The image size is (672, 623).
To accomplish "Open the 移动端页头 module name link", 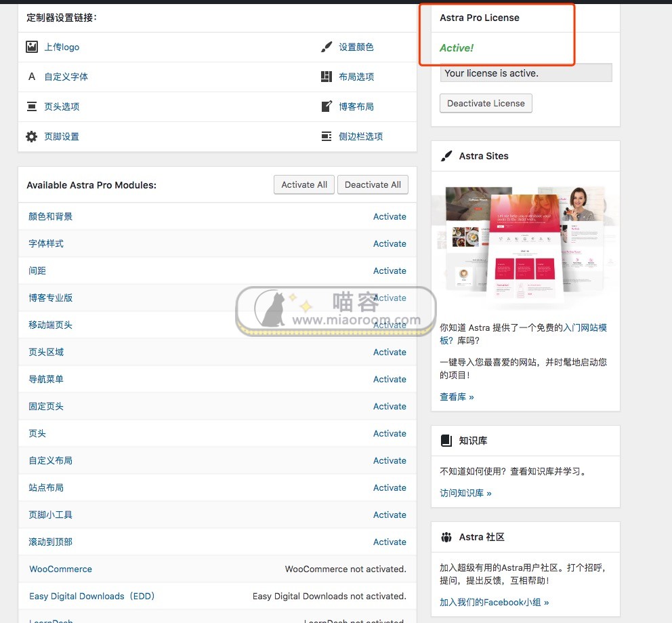I will 51,325.
